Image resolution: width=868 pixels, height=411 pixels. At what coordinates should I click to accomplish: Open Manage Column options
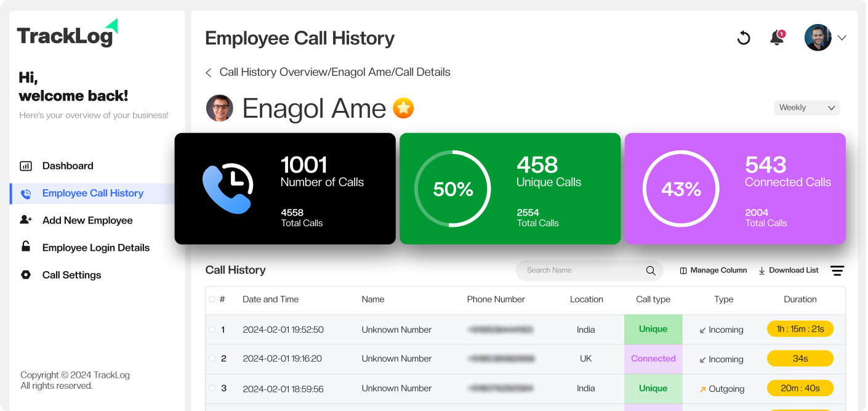[713, 271]
